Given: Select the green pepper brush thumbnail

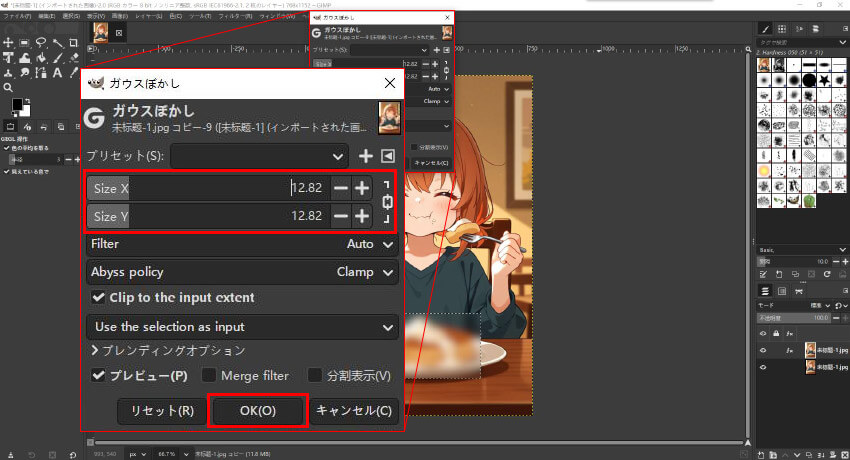Looking at the screenshot, I should click(809, 201).
